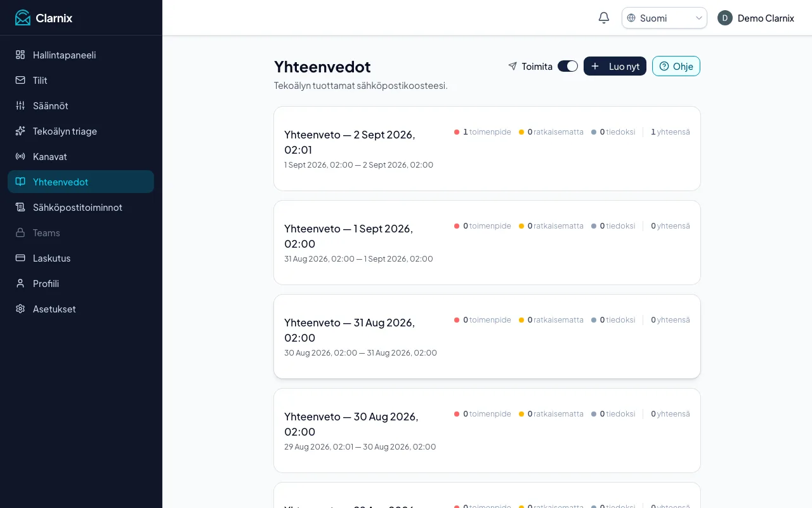Open the Laskutus billing page
The height and width of the screenshot is (508, 812).
pyautogui.click(x=81, y=258)
